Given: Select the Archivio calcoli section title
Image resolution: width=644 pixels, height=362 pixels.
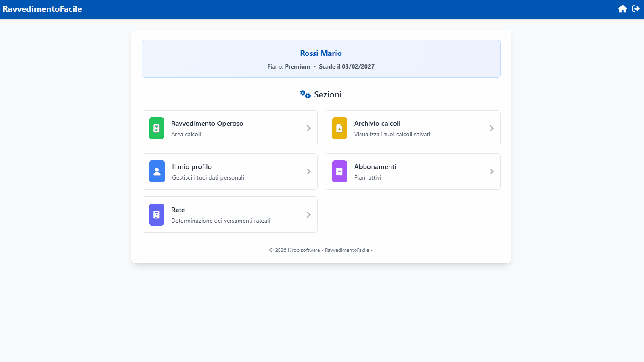Looking at the screenshot, I should (377, 124).
